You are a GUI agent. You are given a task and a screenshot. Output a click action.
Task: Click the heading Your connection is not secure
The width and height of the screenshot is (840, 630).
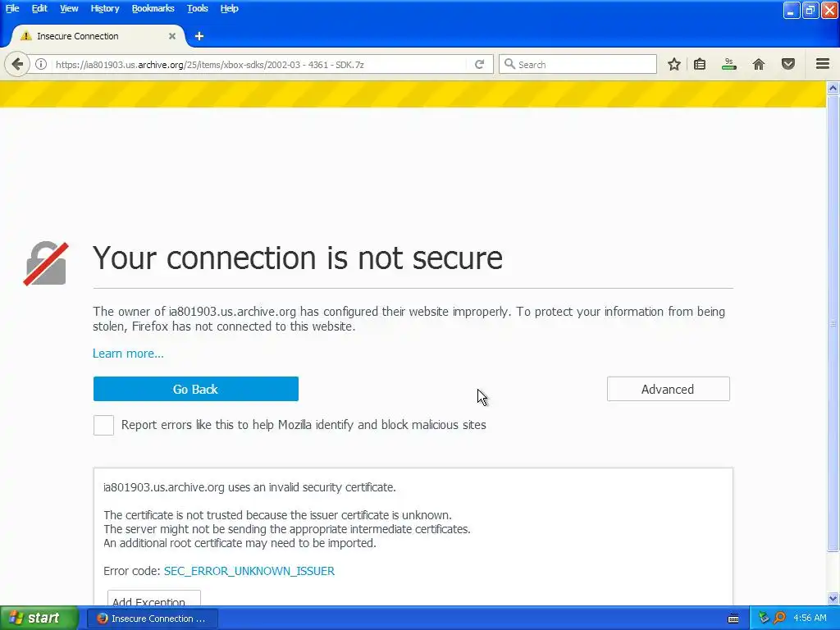[298, 258]
